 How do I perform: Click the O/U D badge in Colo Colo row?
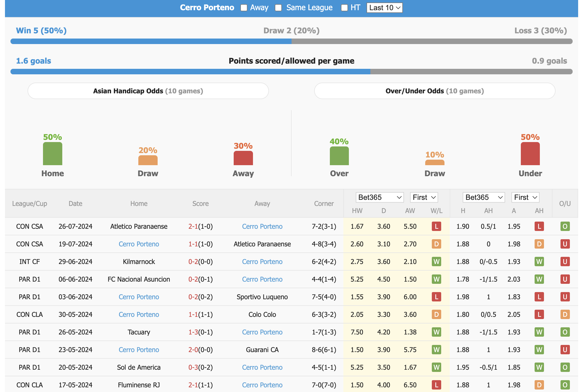pos(565,314)
